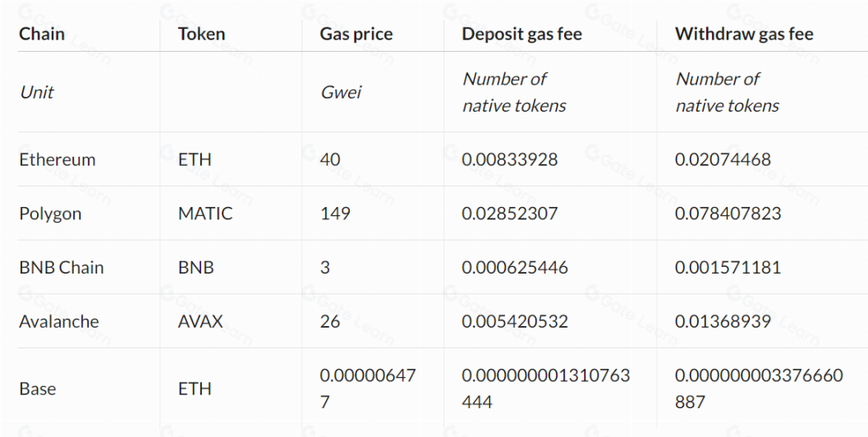
Task: Click the Gas price column header
Action: 356,34
